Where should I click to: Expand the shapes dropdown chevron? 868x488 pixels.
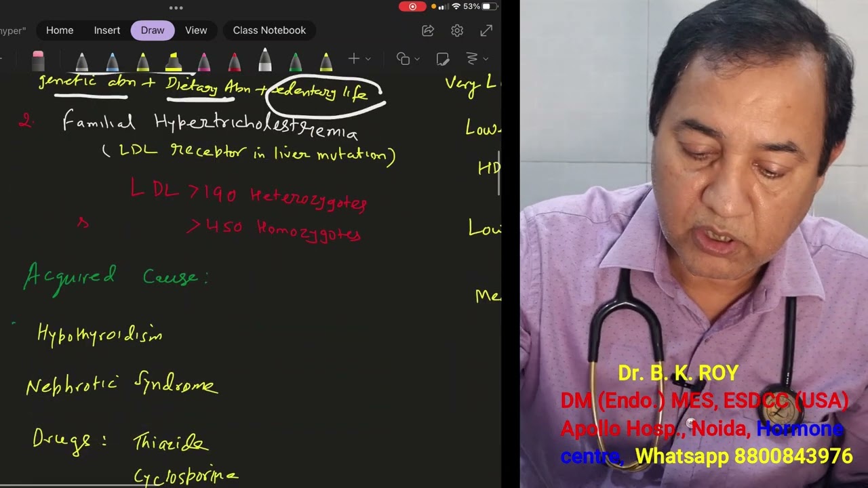coord(416,59)
